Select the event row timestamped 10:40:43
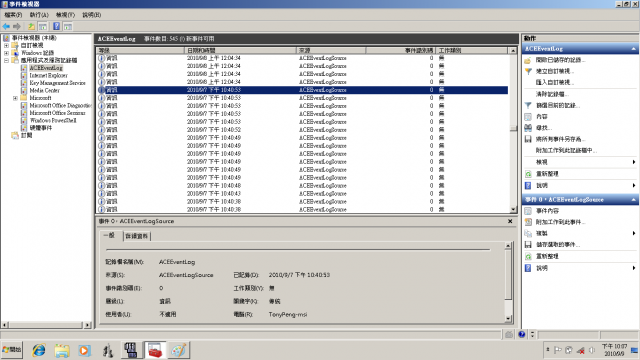 (302, 193)
